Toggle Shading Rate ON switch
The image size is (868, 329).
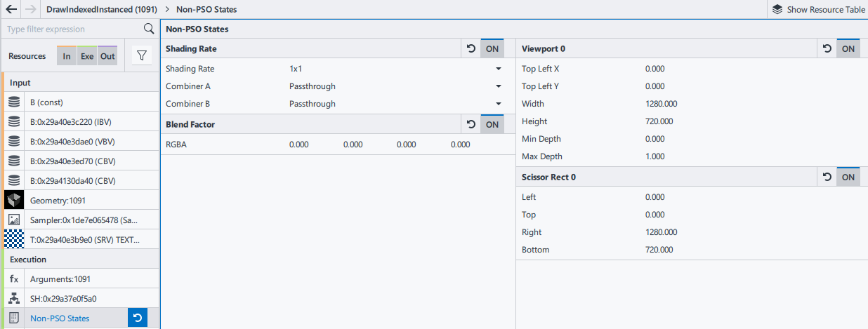(492, 49)
